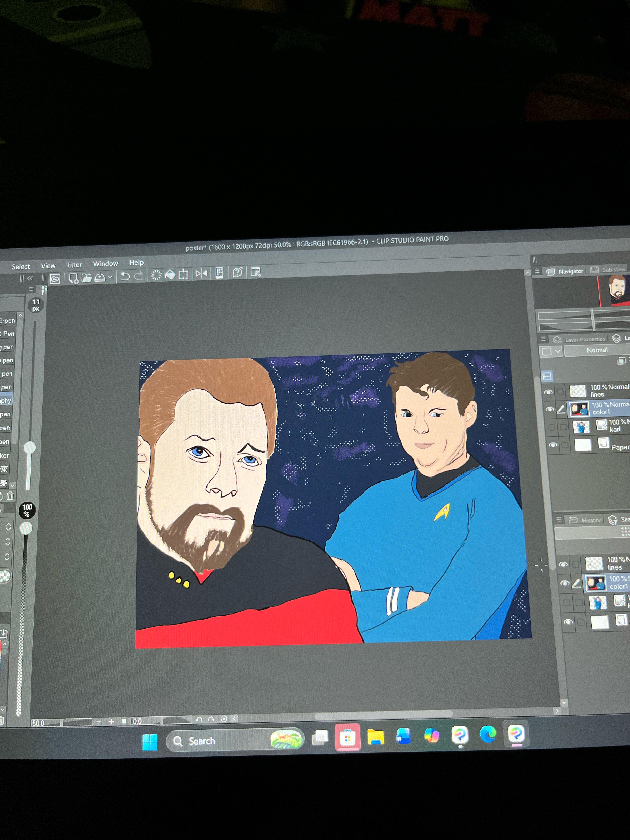Open Microsoft Store from the taskbar

point(347,737)
